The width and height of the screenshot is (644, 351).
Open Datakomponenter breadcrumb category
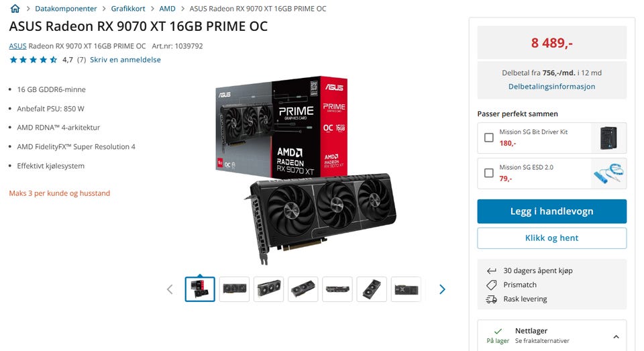(x=66, y=9)
